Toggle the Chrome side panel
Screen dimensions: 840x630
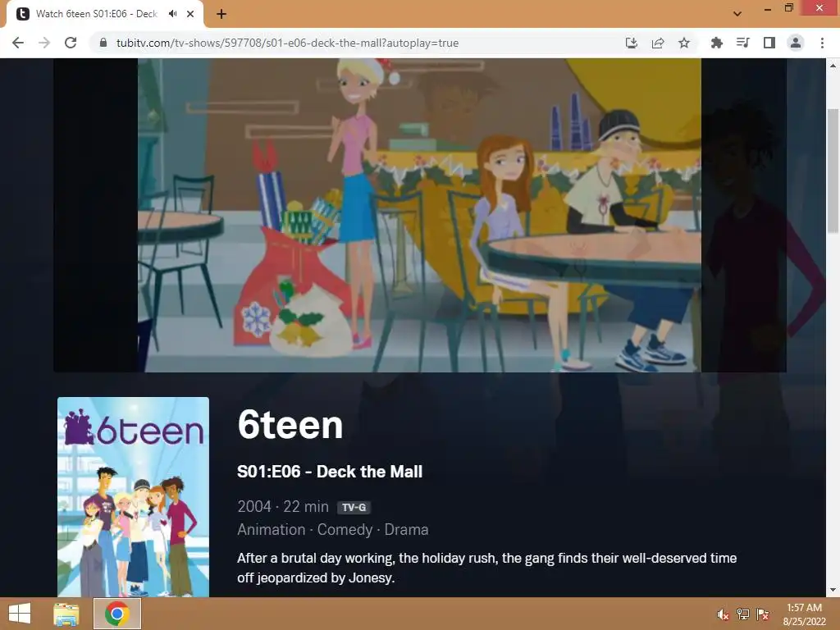tap(769, 43)
